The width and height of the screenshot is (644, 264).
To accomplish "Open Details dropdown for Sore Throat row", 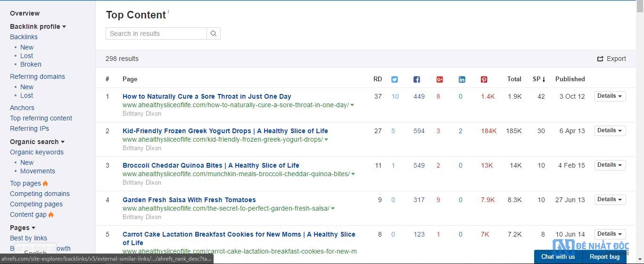I will coord(610,96).
